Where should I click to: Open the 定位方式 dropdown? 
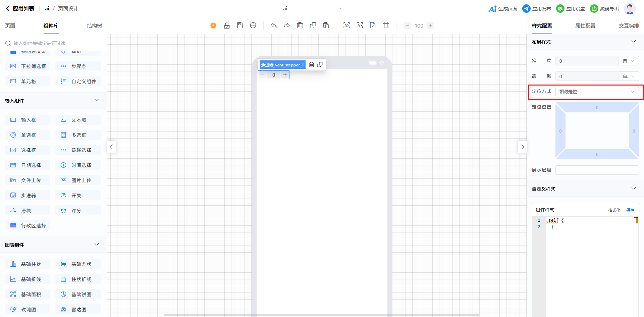click(597, 92)
